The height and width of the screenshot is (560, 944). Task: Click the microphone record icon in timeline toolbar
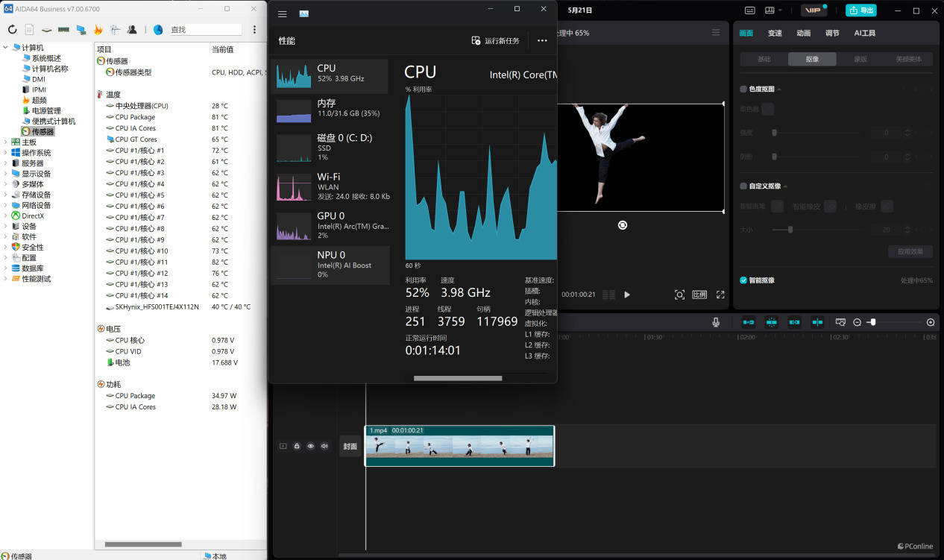pos(716,322)
